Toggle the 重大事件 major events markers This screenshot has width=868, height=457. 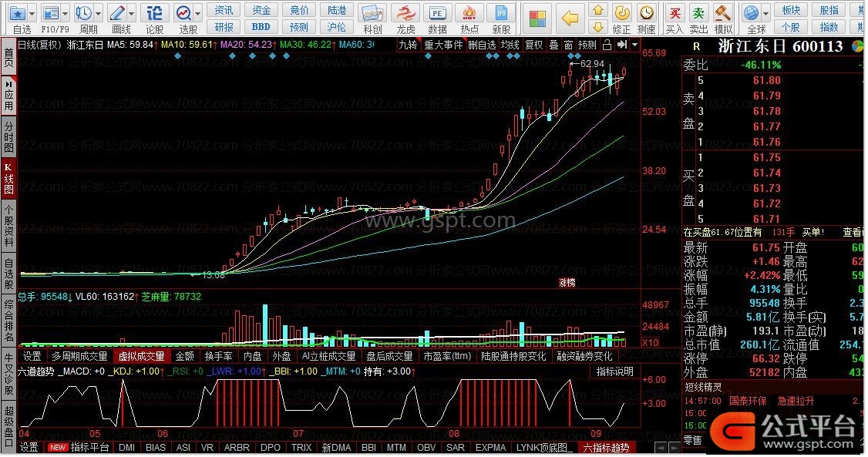pos(442,45)
